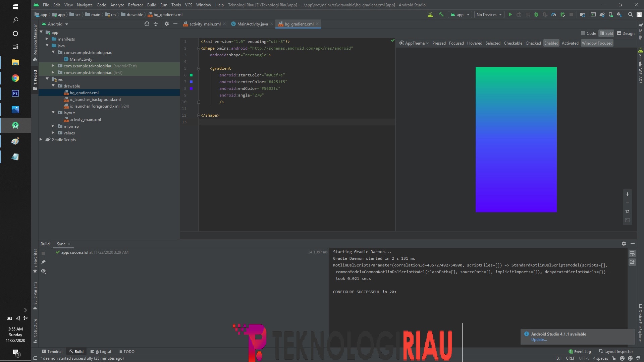The image size is (644, 362).
Task: Debug the app with the bug icon
Action: (537, 14)
